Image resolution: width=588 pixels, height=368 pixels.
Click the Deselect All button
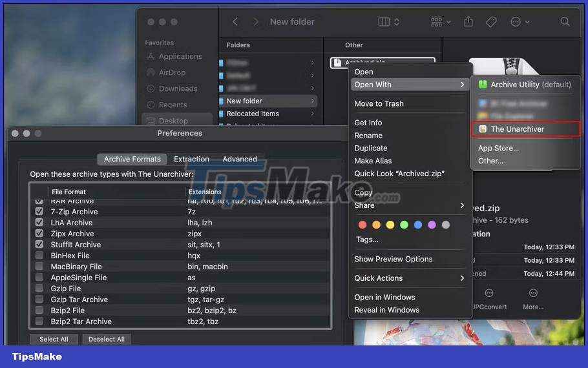pyautogui.click(x=107, y=339)
